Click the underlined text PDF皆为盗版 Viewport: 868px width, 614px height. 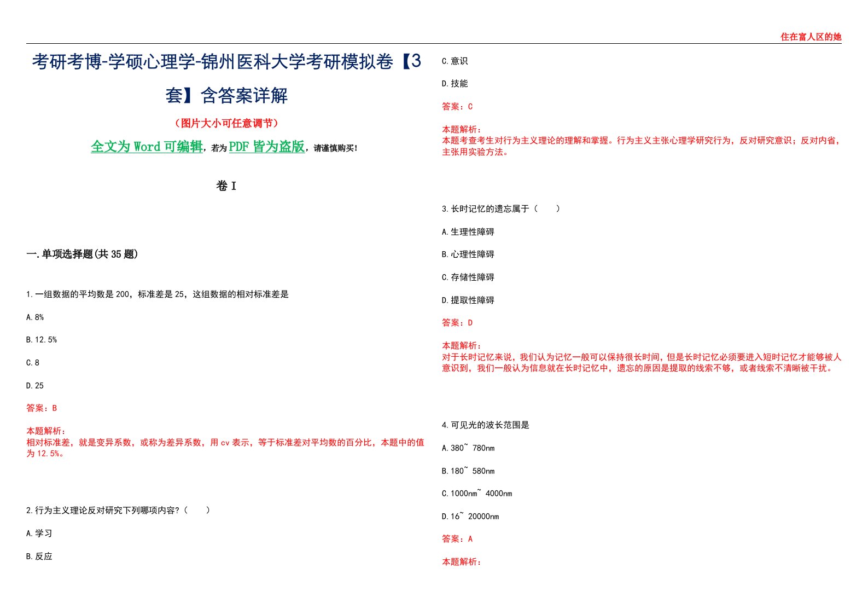click(x=266, y=147)
